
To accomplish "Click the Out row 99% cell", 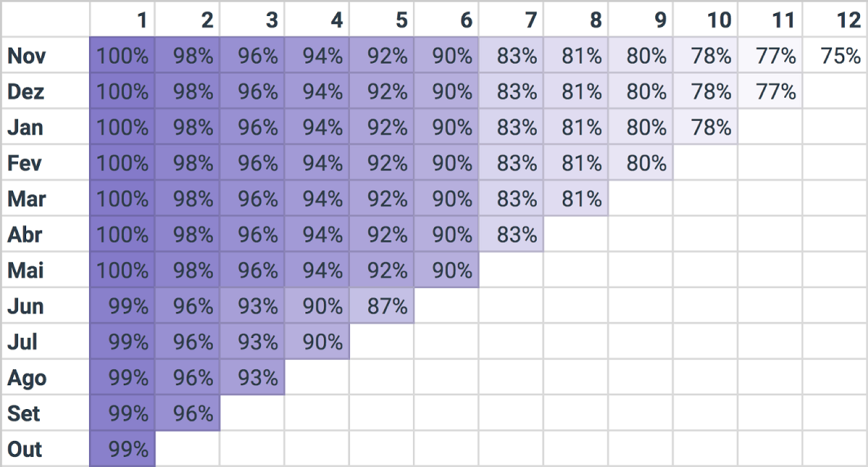I will [122, 449].
